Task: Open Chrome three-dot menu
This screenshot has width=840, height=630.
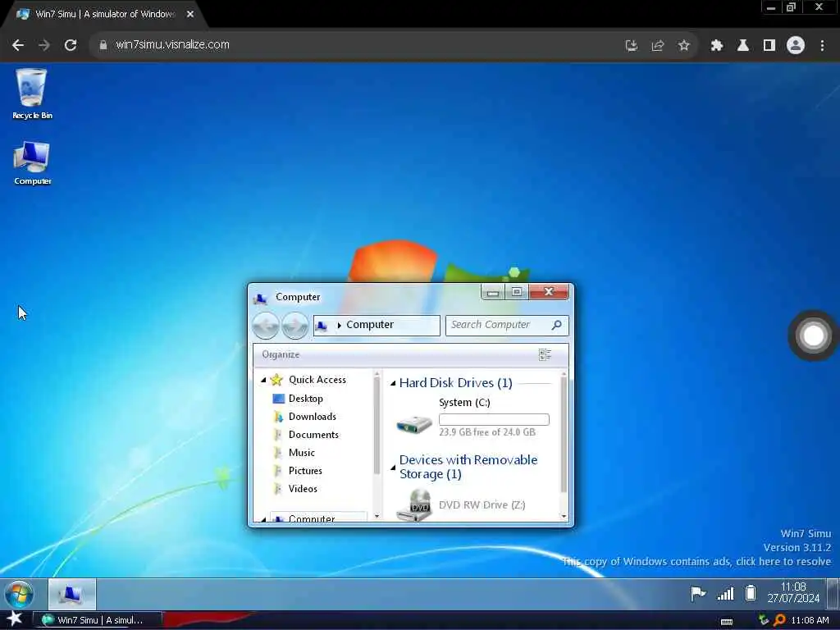Action: (822, 46)
